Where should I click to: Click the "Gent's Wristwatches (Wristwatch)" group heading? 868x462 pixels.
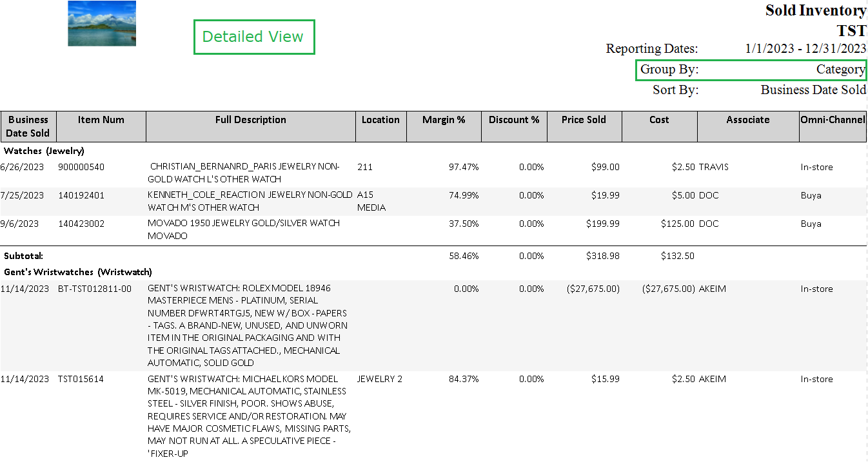click(x=78, y=272)
